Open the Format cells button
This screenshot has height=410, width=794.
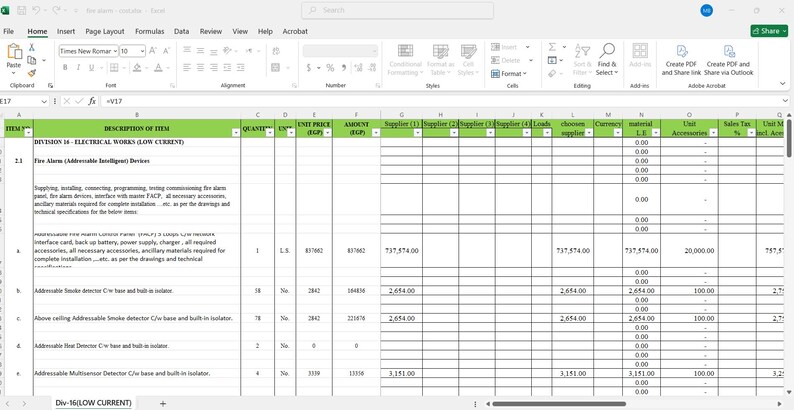click(x=509, y=74)
